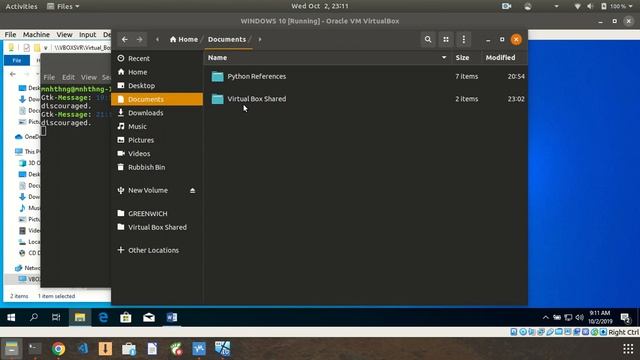Open Other Locations in the sidebar

(x=157, y=250)
